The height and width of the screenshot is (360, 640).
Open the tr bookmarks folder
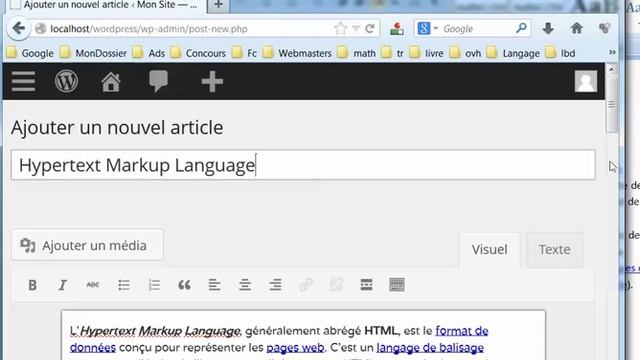(x=392, y=53)
